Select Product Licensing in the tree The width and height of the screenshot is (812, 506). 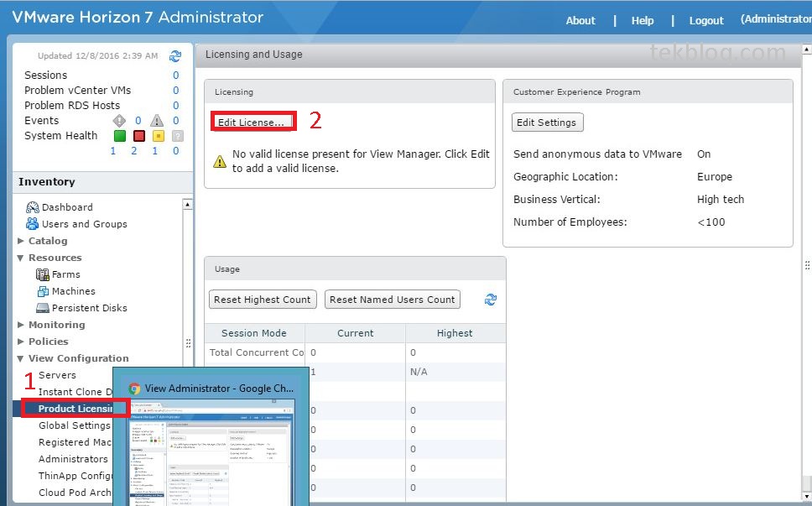(75, 409)
